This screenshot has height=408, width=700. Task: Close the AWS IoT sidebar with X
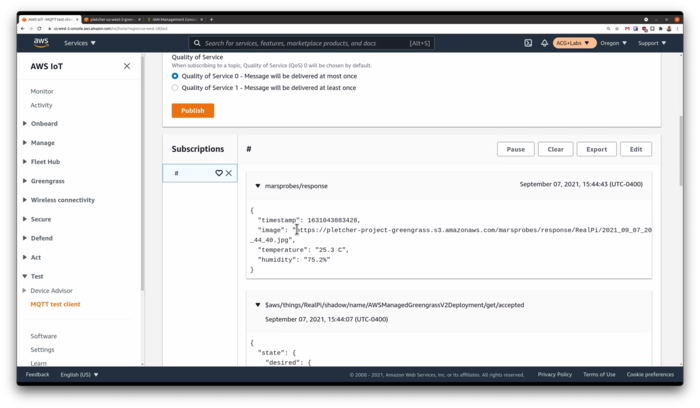127,66
